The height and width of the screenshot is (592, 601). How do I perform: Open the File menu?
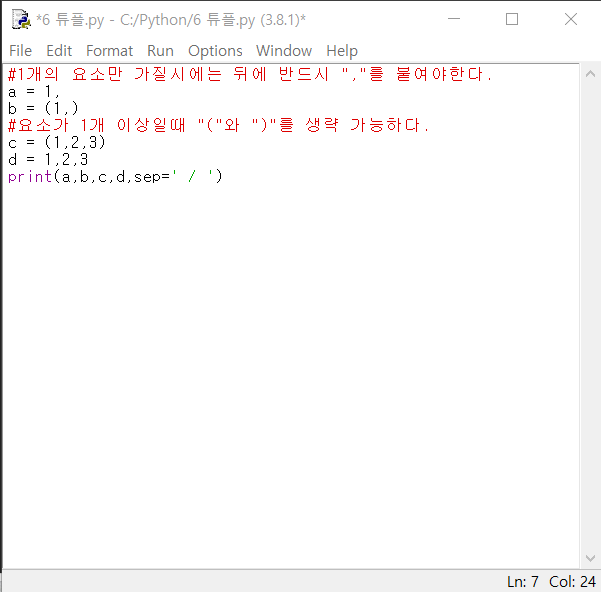[x=20, y=51]
